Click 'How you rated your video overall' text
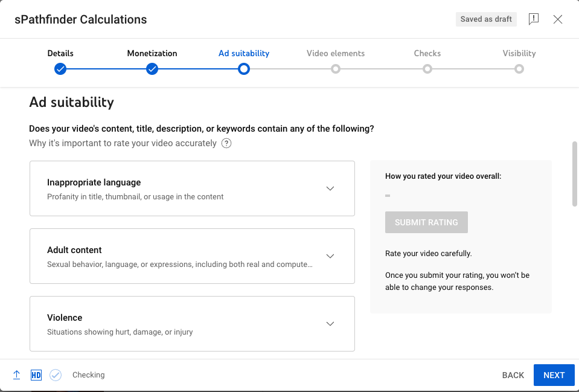 click(x=443, y=176)
